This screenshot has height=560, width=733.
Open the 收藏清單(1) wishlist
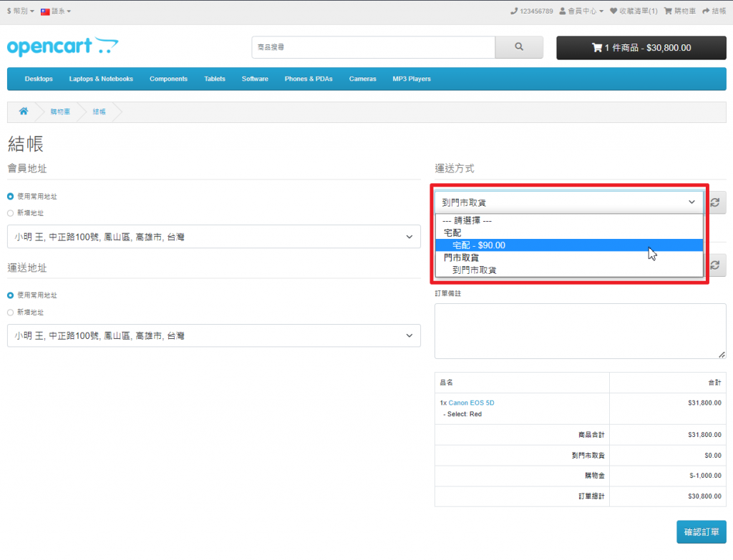[634, 11]
